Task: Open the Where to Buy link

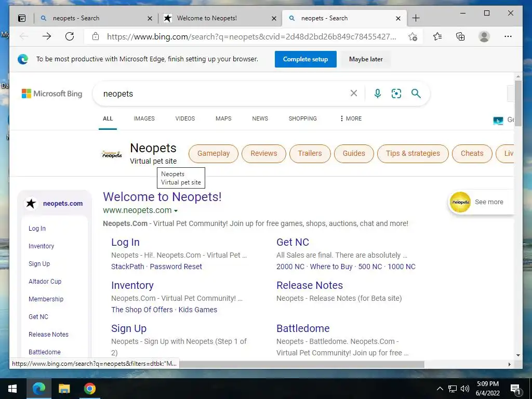Action: 331,267
